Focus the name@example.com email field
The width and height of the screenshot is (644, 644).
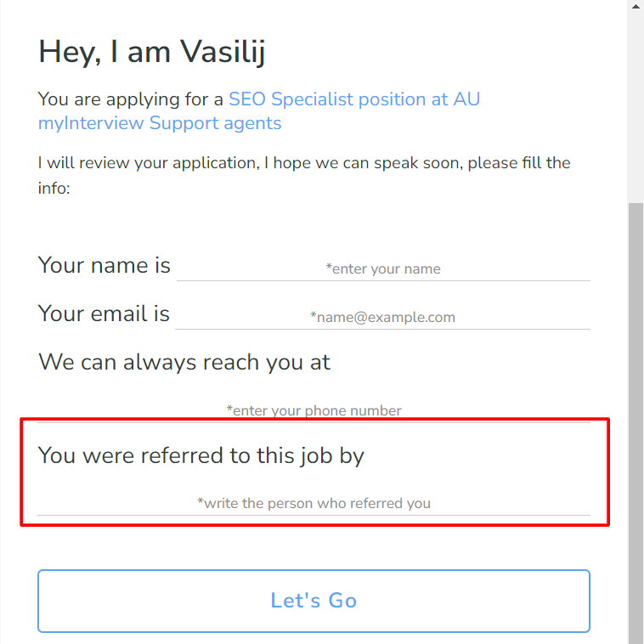point(382,317)
